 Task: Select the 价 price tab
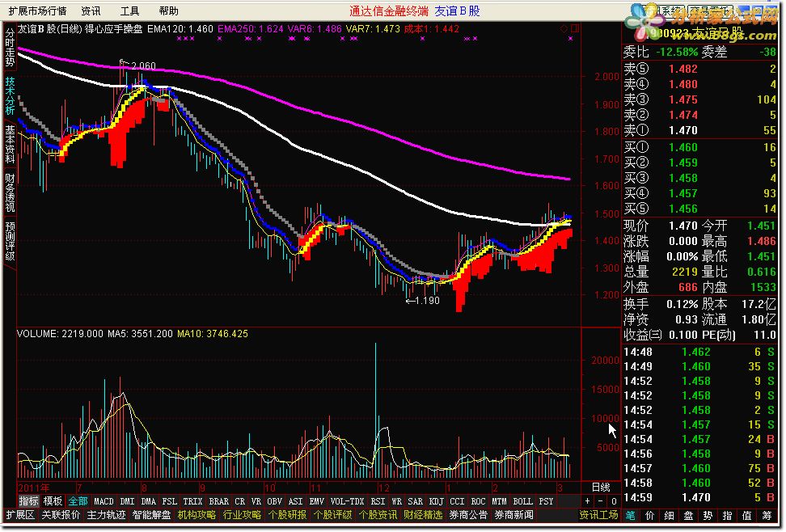pyautogui.click(x=649, y=515)
